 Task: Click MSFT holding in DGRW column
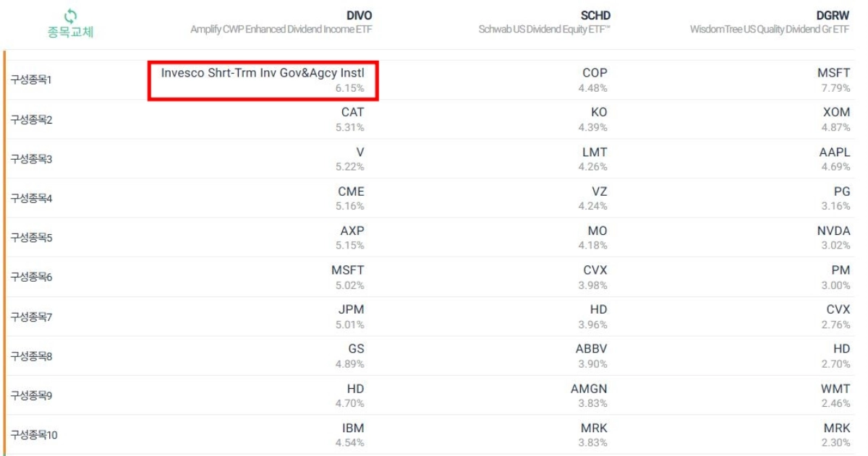pyautogui.click(x=834, y=73)
